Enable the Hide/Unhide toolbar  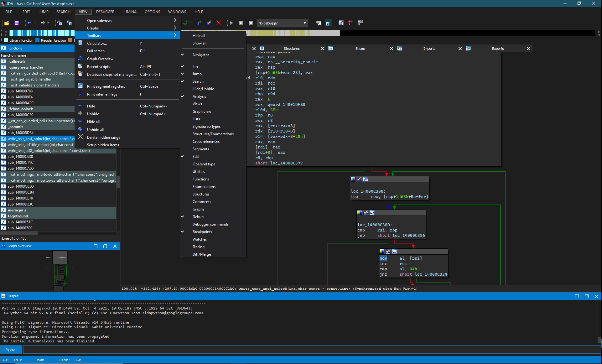pyautogui.click(x=203, y=89)
